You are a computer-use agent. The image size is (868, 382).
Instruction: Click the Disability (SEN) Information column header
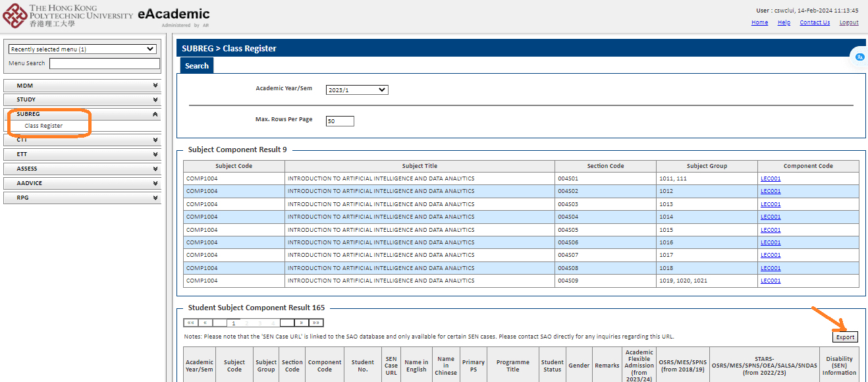(x=839, y=366)
